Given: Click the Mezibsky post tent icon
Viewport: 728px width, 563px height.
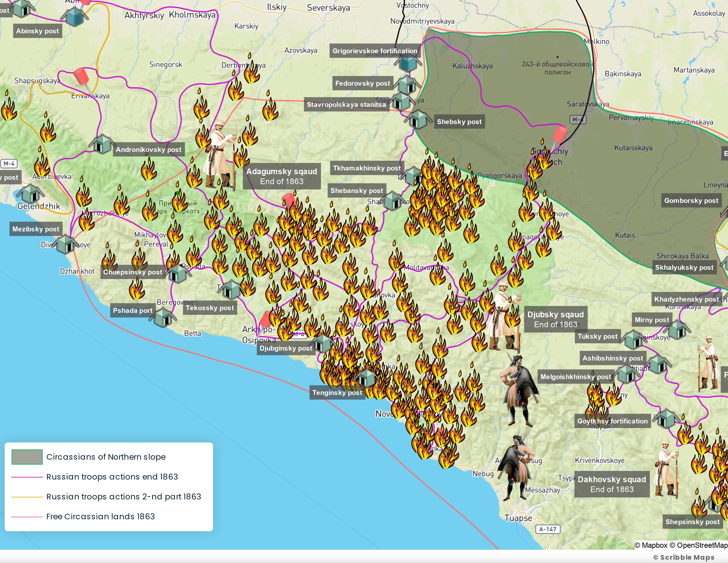Looking at the screenshot, I should pyautogui.click(x=65, y=244).
